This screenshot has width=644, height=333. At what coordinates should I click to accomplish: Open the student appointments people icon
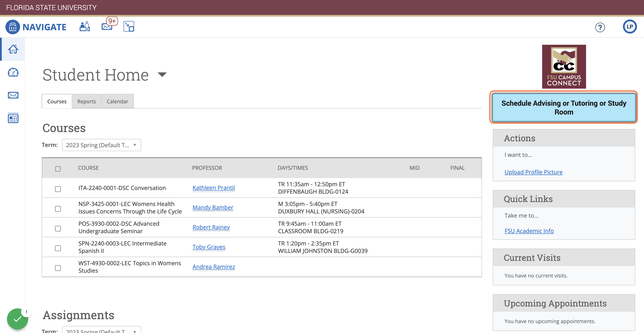pos(85,26)
